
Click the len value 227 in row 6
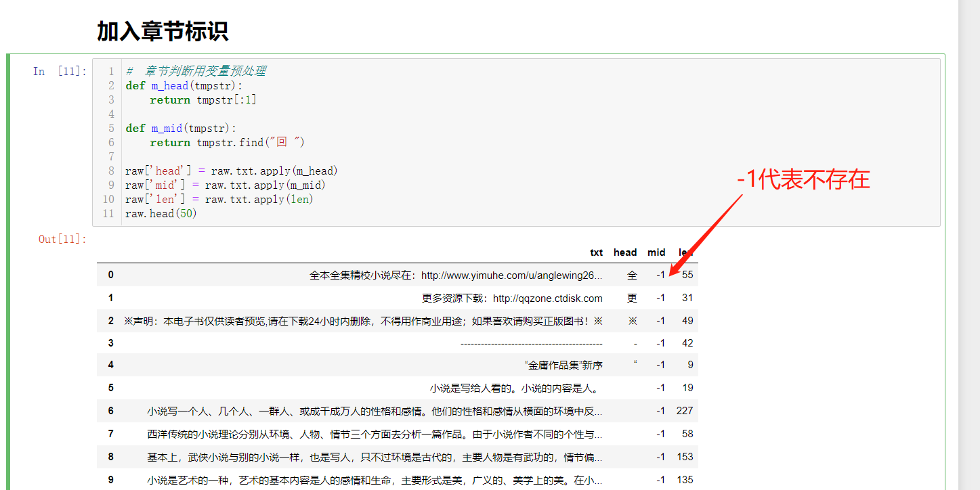[x=685, y=411]
